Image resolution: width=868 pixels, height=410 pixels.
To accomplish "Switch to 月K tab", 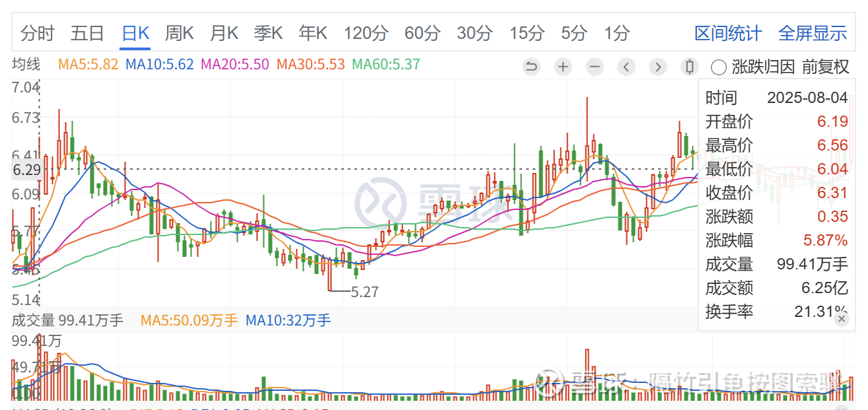I will pyautogui.click(x=224, y=33).
